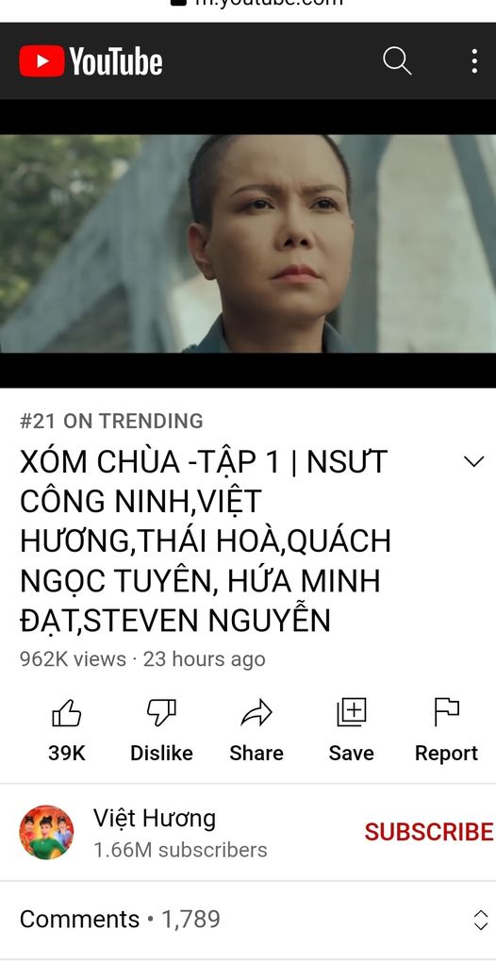Tap the Comments 1,789 header
Image resolution: width=496 pixels, height=980 pixels.
point(120,920)
